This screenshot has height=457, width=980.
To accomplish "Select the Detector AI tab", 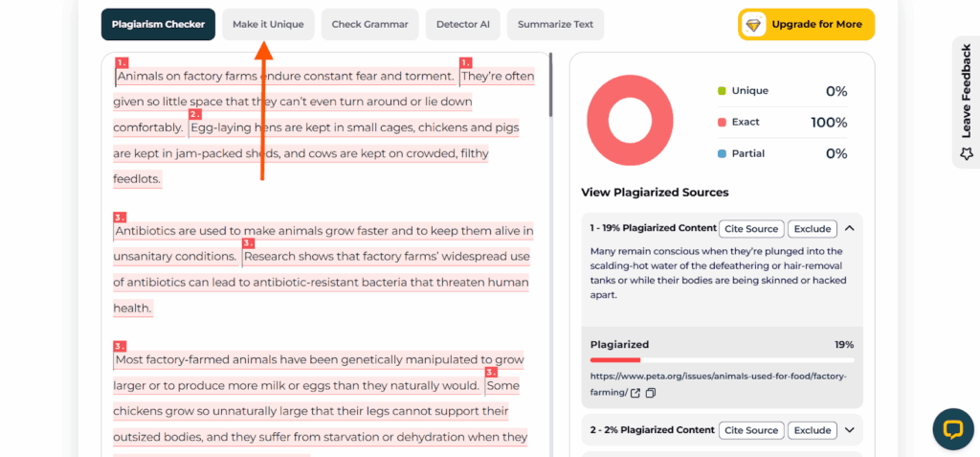I will click(463, 24).
